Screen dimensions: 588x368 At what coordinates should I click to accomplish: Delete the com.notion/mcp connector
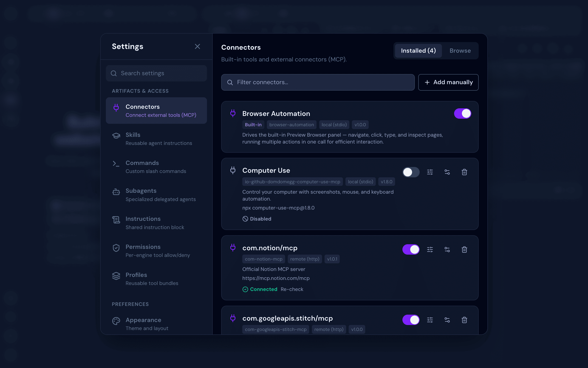point(464,250)
